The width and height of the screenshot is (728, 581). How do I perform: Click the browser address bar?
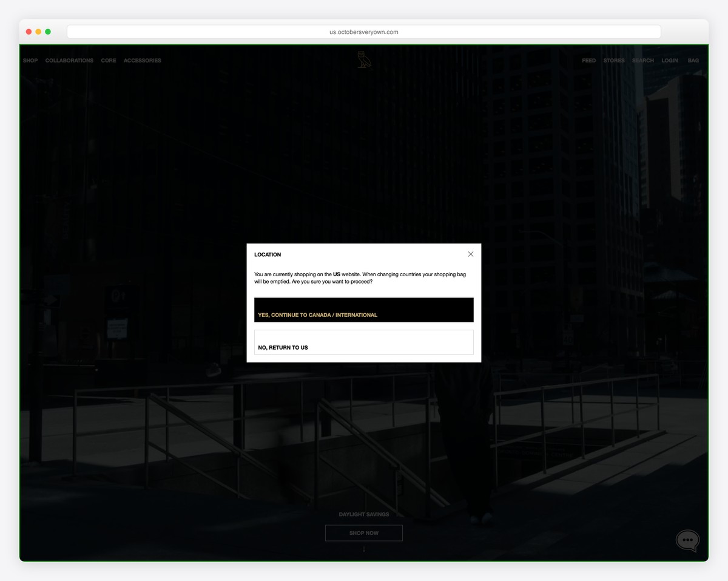click(x=363, y=31)
